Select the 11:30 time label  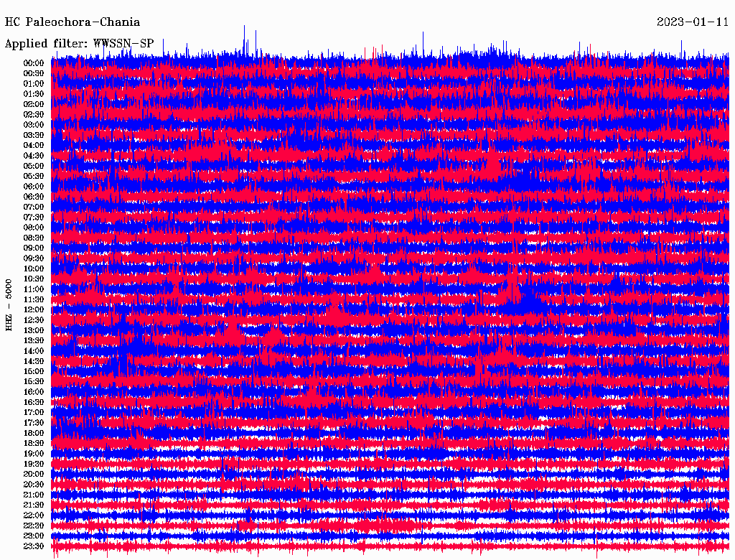click(34, 299)
